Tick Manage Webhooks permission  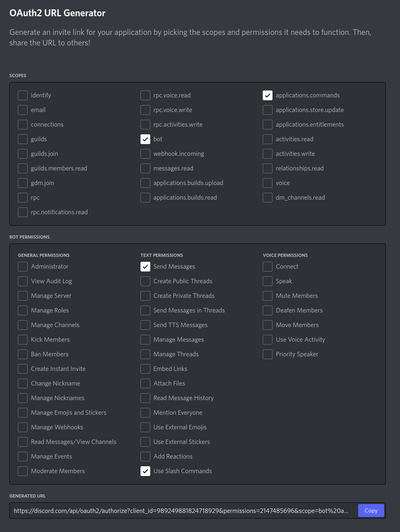(x=23, y=427)
